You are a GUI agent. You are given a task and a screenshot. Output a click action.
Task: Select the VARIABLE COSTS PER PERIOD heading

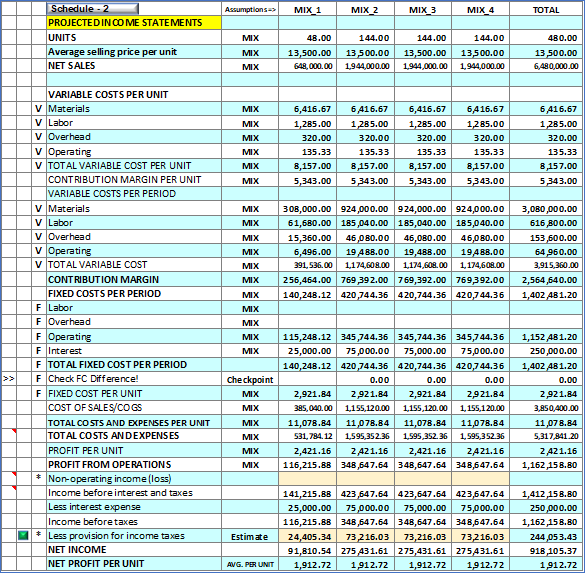tap(112, 194)
